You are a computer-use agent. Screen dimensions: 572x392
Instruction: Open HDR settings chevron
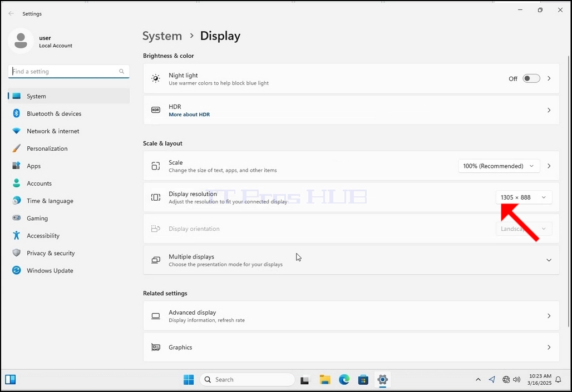point(549,110)
